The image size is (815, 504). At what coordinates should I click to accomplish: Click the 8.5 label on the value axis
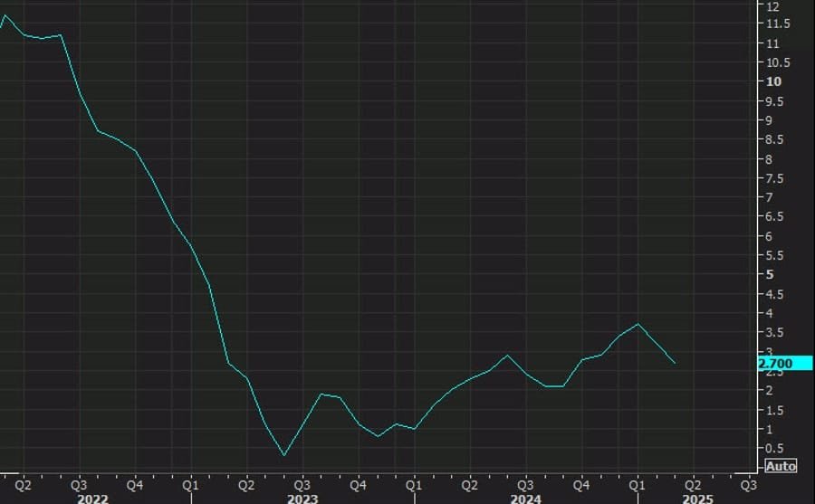(775, 139)
